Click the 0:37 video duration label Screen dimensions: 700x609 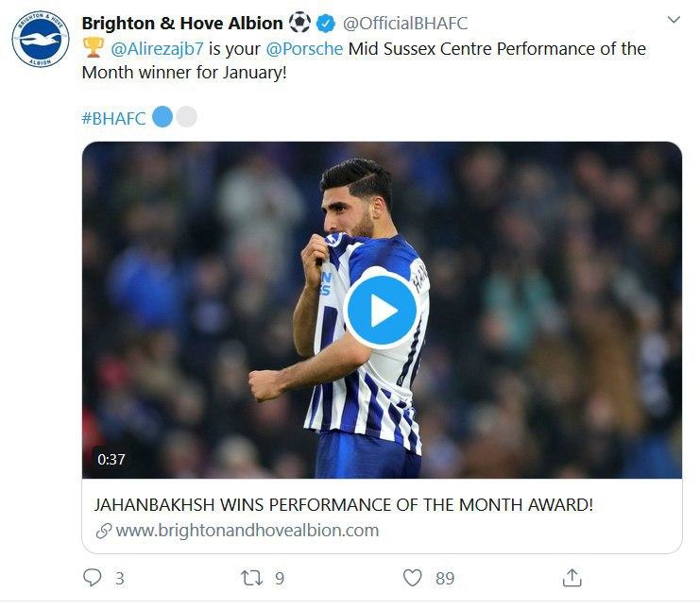tap(111, 460)
